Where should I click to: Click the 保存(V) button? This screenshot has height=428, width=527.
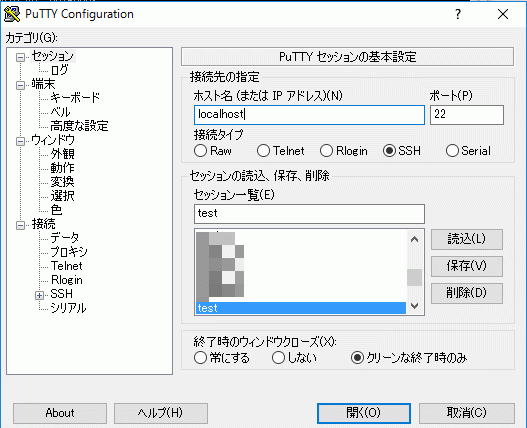point(467,266)
